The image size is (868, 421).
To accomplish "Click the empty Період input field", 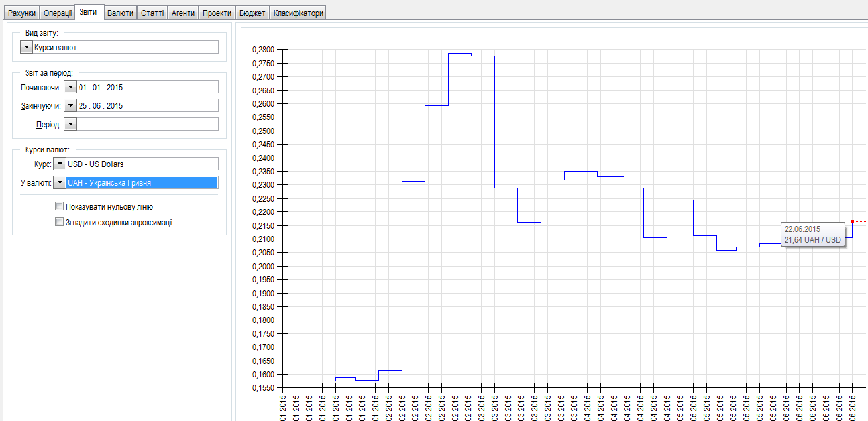I will (147, 124).
